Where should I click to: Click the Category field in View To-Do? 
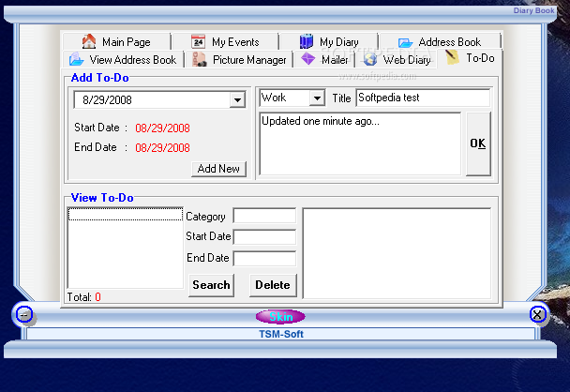(264, 216)
